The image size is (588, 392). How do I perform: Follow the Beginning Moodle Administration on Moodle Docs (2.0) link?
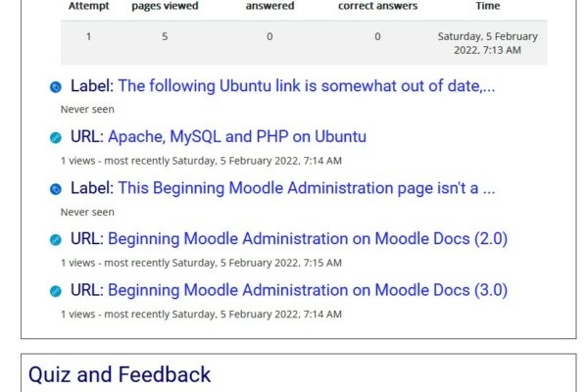point(307,238)
